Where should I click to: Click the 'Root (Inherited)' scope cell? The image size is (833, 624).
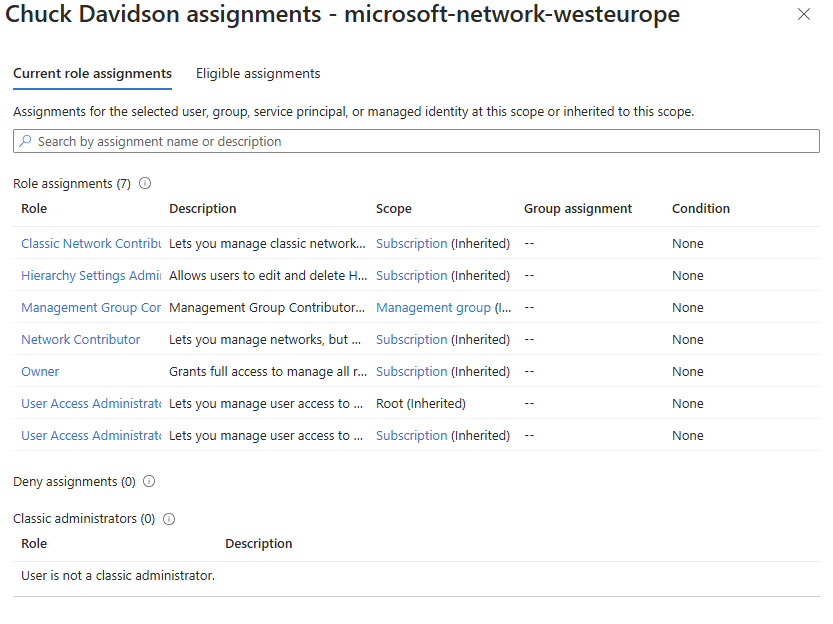[x=421, y=404]
